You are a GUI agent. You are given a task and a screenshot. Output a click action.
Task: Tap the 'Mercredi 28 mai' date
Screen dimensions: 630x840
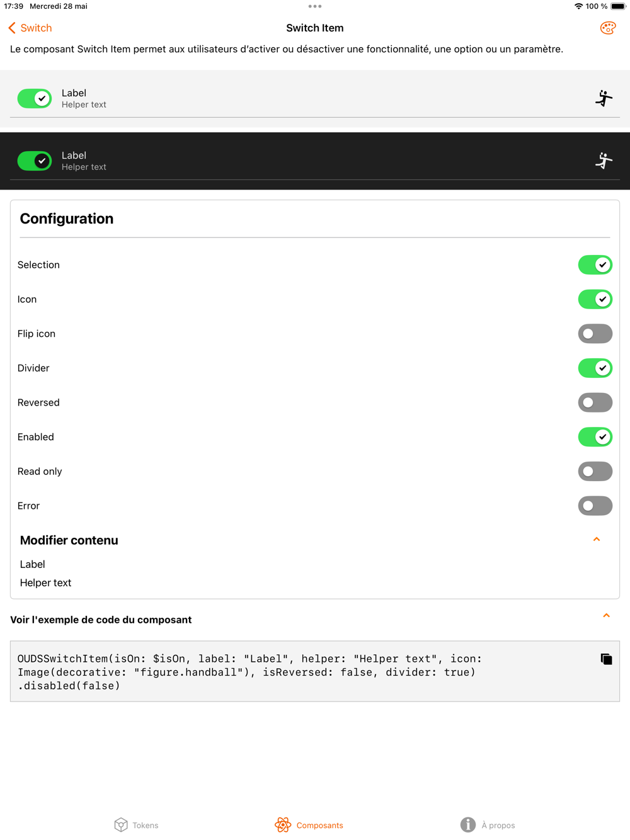point(59,6)
